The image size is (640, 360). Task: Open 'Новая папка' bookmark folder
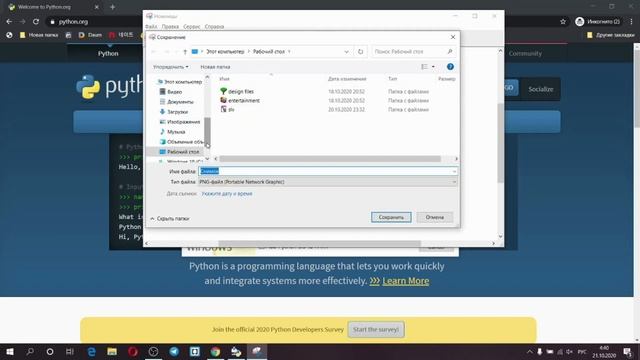(39, 35)
